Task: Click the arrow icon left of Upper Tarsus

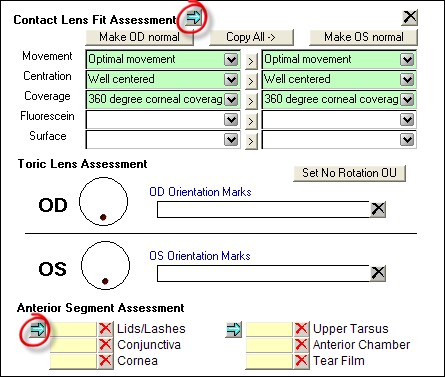Action: (x=233, y=329)
